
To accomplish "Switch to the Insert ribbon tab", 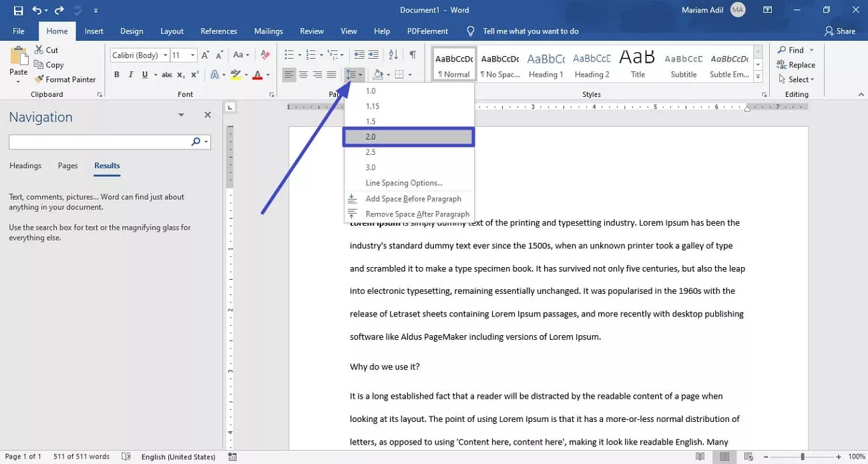I will pyautogui.click(x=93, y=31).
